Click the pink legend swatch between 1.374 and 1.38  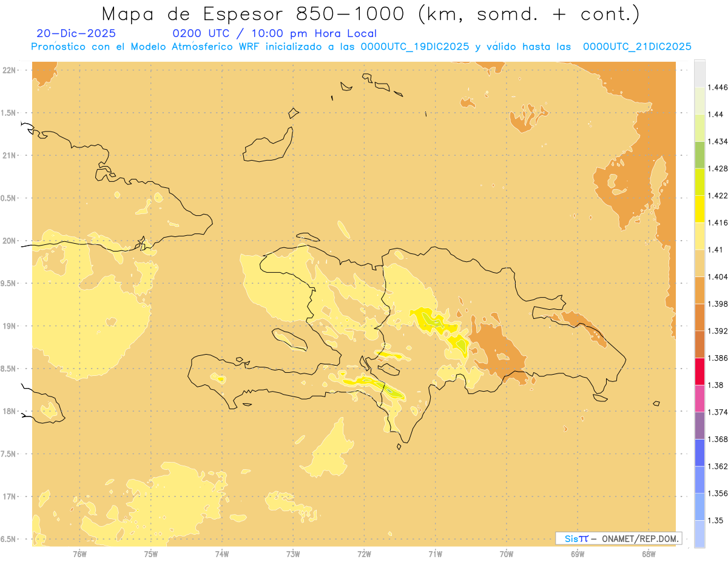[699, 398]
